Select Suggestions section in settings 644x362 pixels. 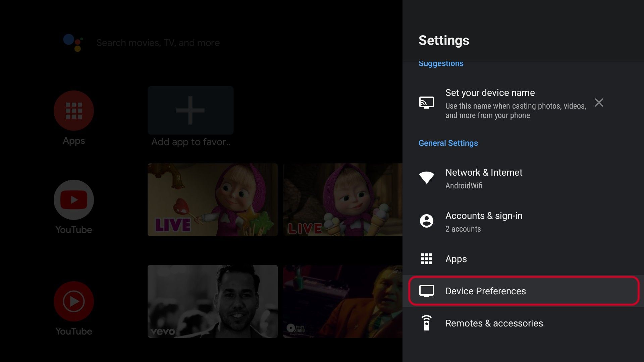[441, 63]
